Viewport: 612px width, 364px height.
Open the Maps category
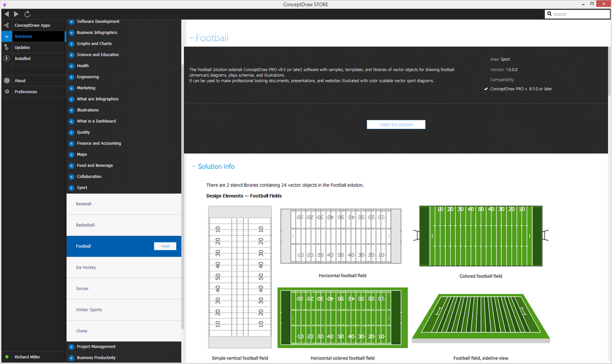82,154
